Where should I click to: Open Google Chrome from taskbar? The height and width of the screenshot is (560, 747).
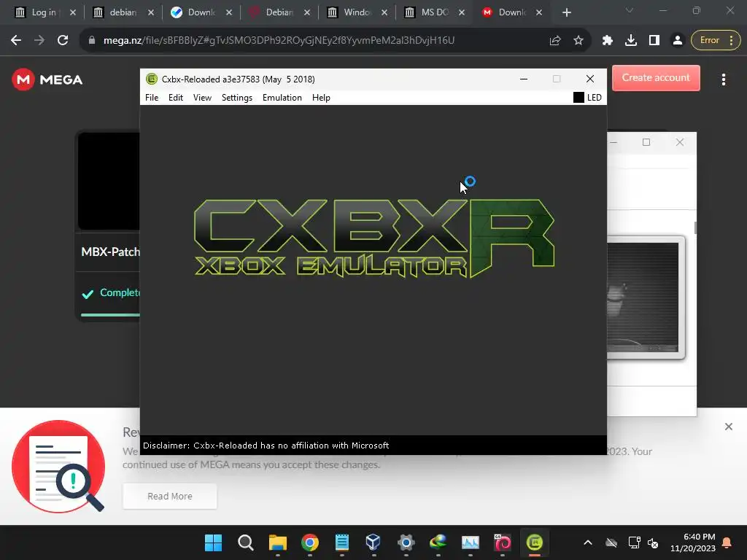(x=309, y=542)
